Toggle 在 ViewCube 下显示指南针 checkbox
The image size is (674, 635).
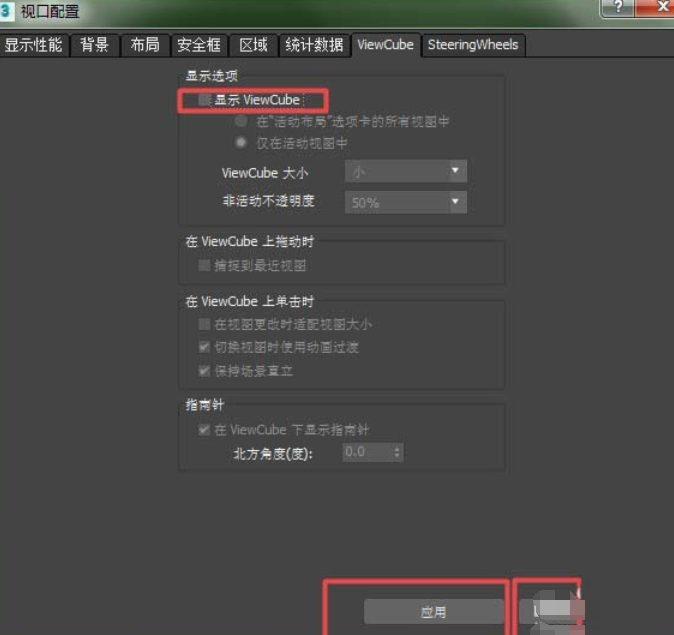pyautogui.click(x=205, y=430)
